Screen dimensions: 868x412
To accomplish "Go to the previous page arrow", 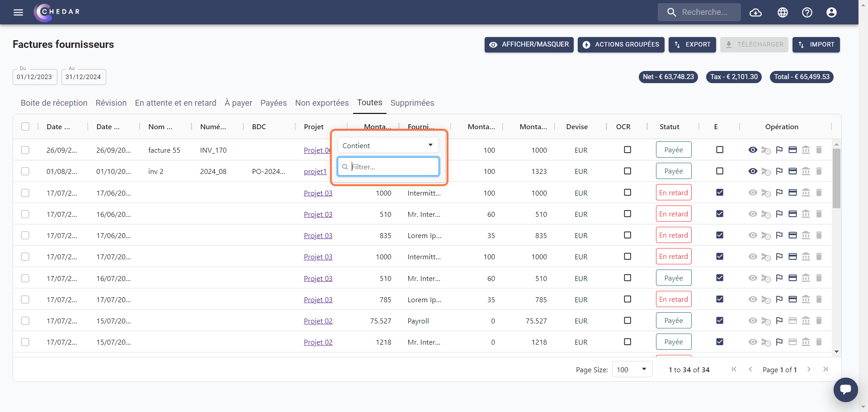I will tap(750, 370).
